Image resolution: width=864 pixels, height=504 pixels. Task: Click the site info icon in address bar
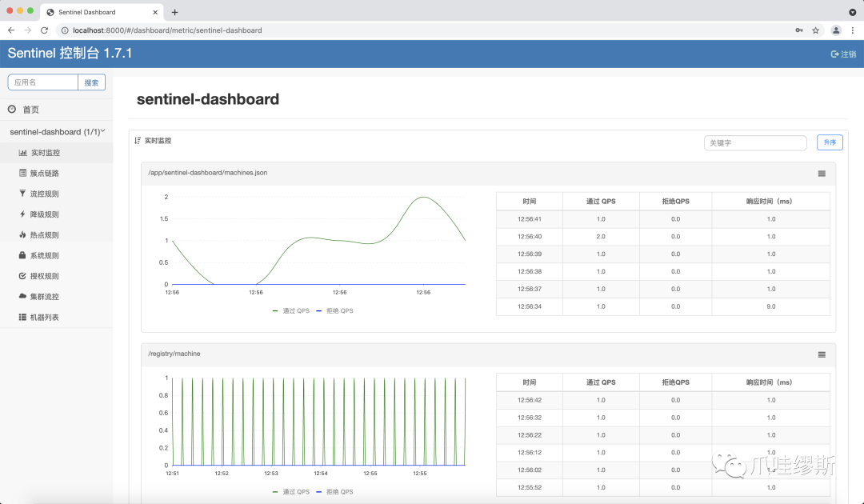click(65, 30)
